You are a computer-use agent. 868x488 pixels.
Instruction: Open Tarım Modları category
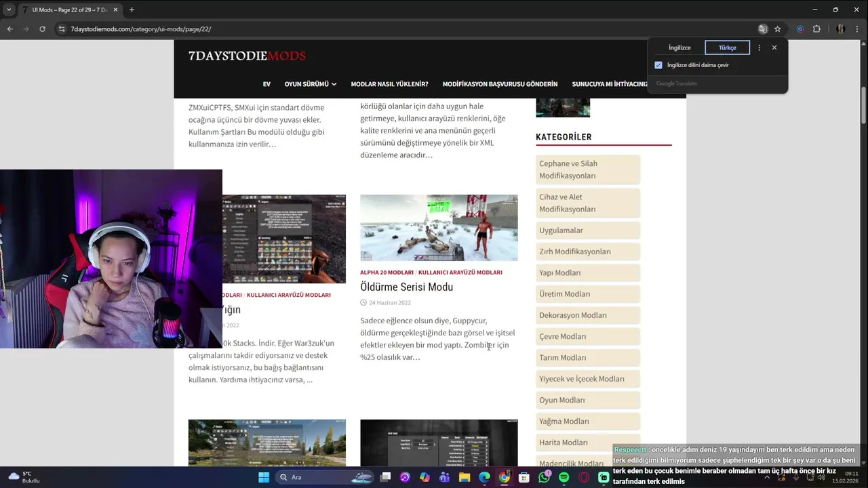(x=587, y=357)
